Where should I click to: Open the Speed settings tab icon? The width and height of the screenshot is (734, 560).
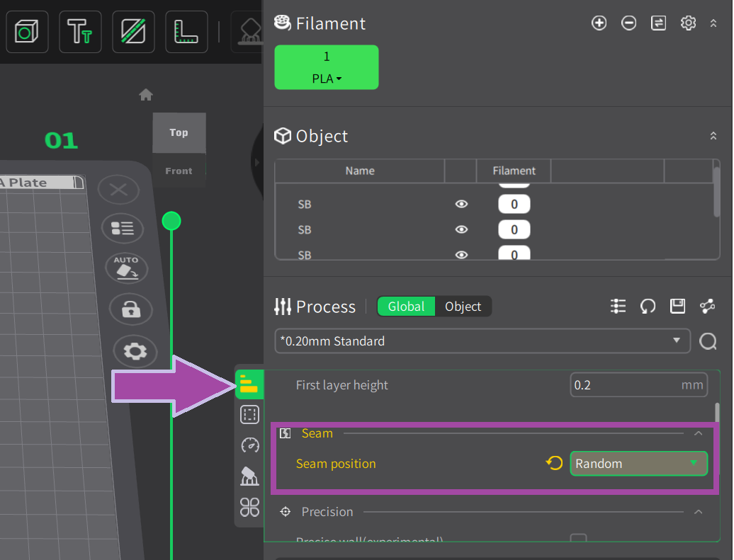tap(249, 445)
